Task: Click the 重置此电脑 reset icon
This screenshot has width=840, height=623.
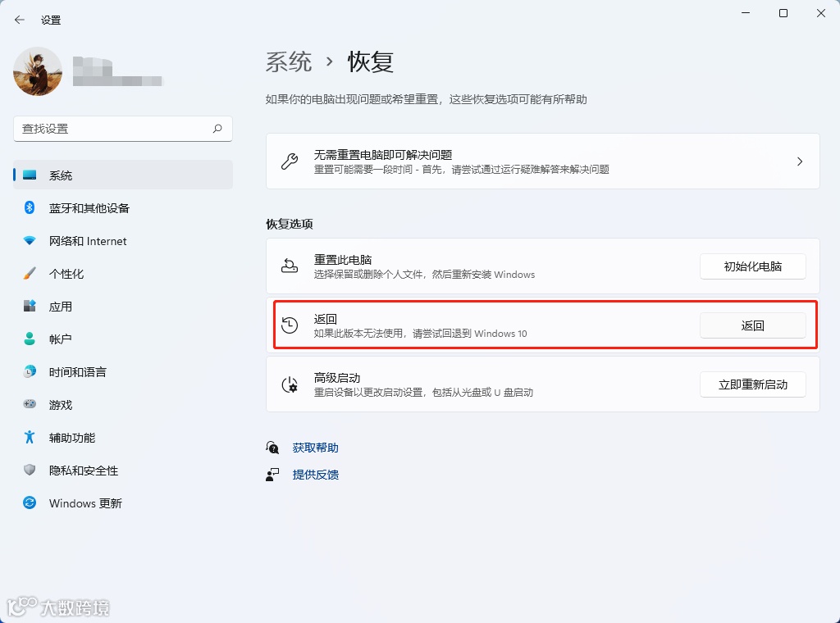Action: point(290,266)
